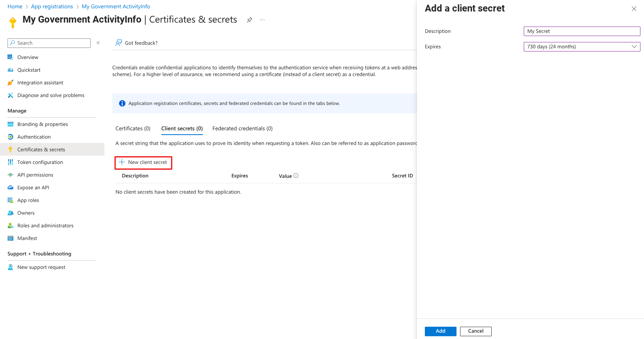Click the sidebar Search box
The height and width of the screenshot is (339, 644).
pos(49,43)
